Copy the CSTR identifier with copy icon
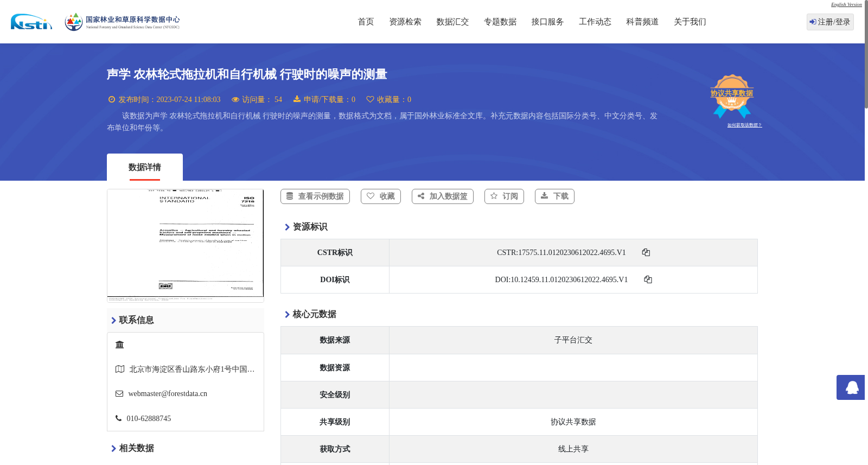This screenshot has width=868, height=465. point(646,252)
